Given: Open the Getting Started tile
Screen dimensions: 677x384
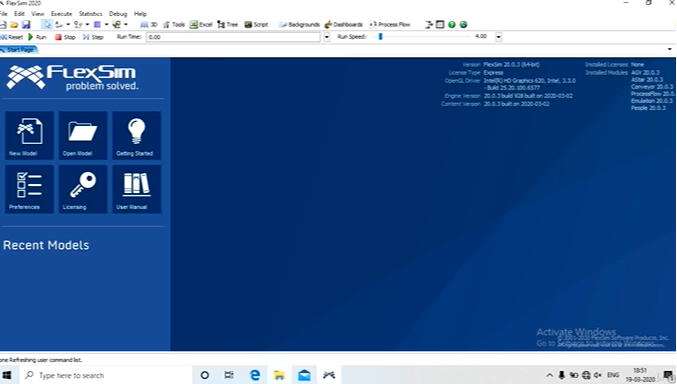Looking at the screenshot, I should (x=136, y=135).
